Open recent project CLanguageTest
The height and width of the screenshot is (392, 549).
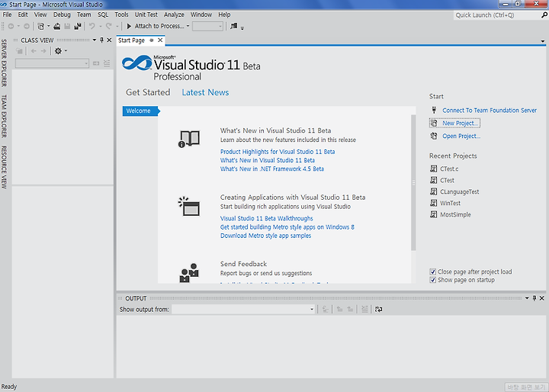coord(459,192)
